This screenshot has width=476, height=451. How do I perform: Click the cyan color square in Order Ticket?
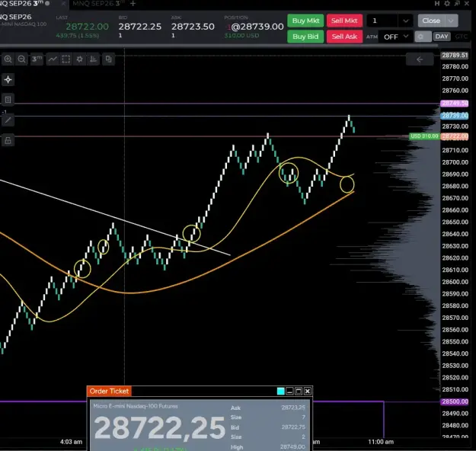click(x=281, y=391)
